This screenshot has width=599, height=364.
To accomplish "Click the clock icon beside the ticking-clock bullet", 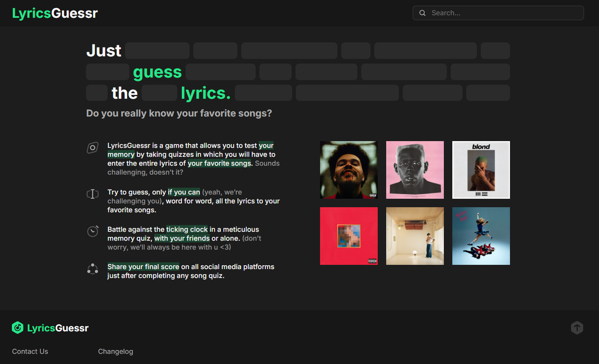I will [x=92, y=231].
